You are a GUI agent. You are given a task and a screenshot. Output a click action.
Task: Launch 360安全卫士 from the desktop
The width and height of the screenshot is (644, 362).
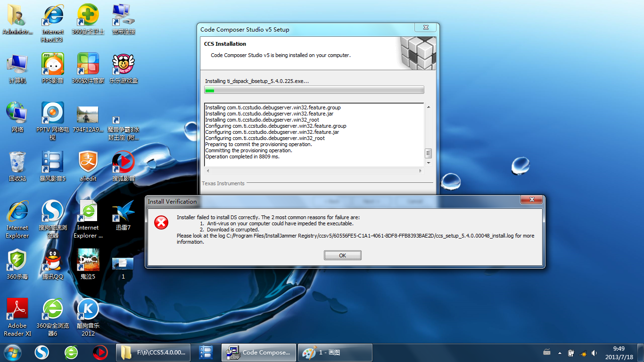88,19
